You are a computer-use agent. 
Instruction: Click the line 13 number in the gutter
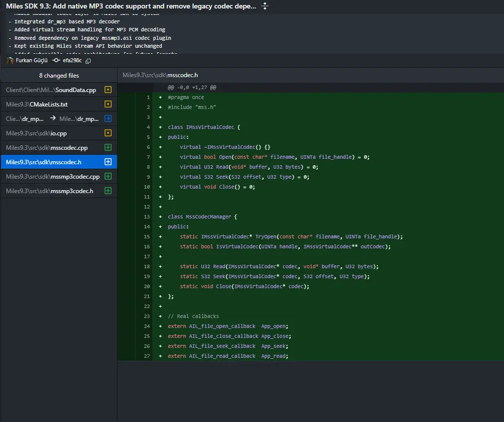146,217
